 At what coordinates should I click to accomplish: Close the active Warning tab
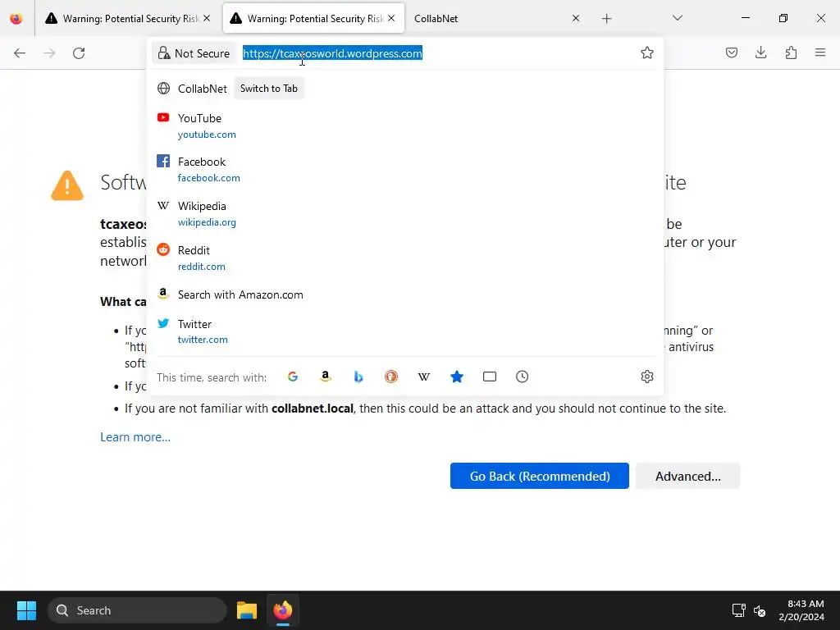(391, 18)
